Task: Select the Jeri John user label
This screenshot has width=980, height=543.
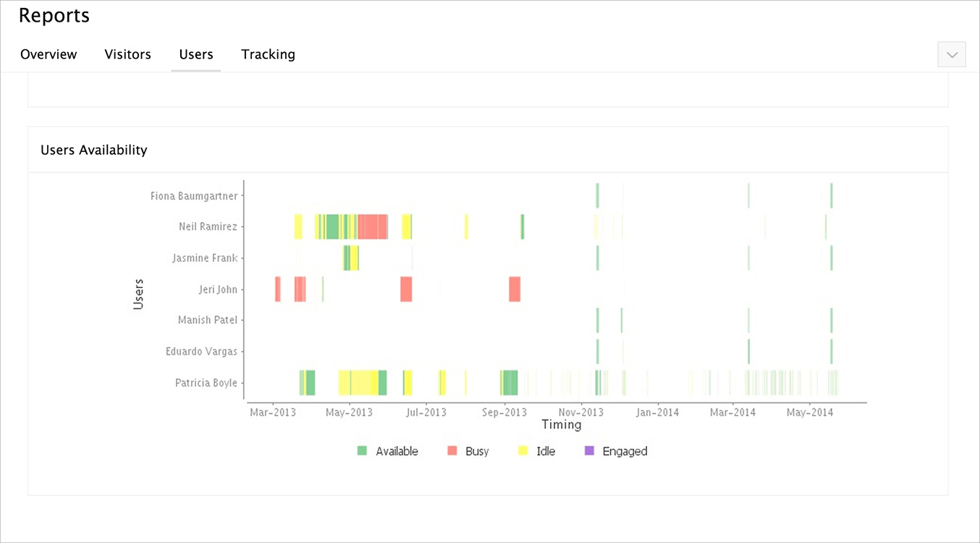Action: (x=218, y=290)
